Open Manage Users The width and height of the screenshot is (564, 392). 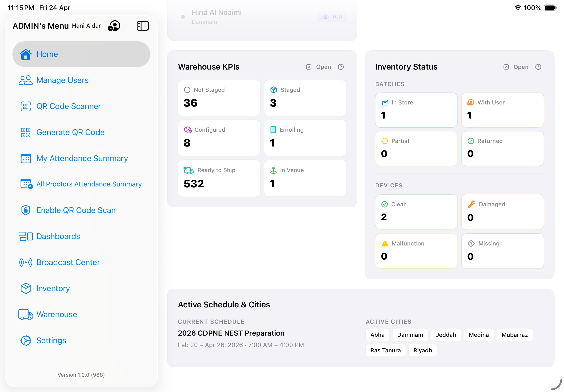click(x=62, y=80)
